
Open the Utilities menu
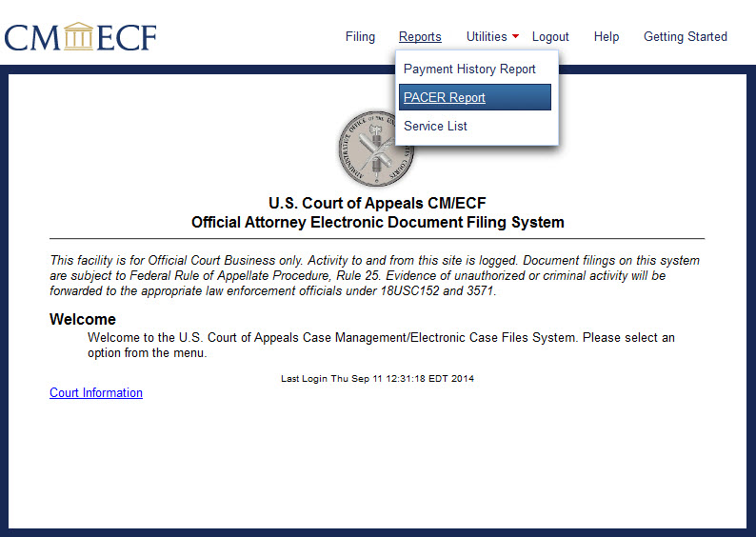(x=486, y=37)
